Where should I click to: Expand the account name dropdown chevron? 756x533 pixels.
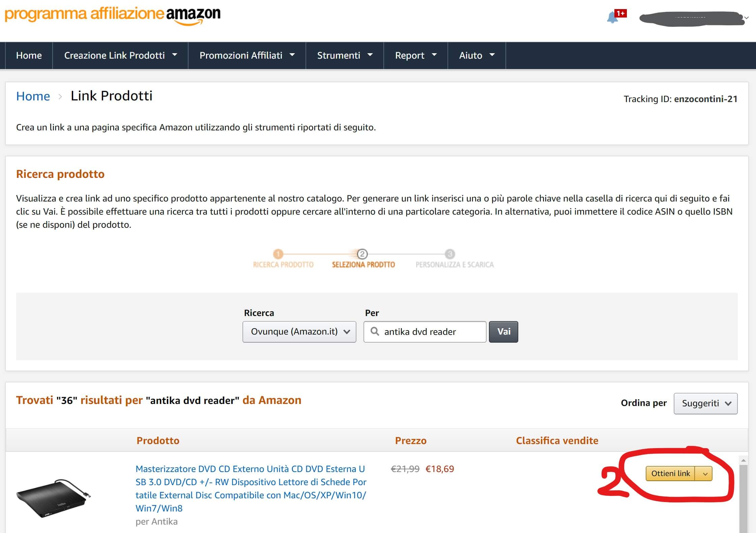point(747,18)
